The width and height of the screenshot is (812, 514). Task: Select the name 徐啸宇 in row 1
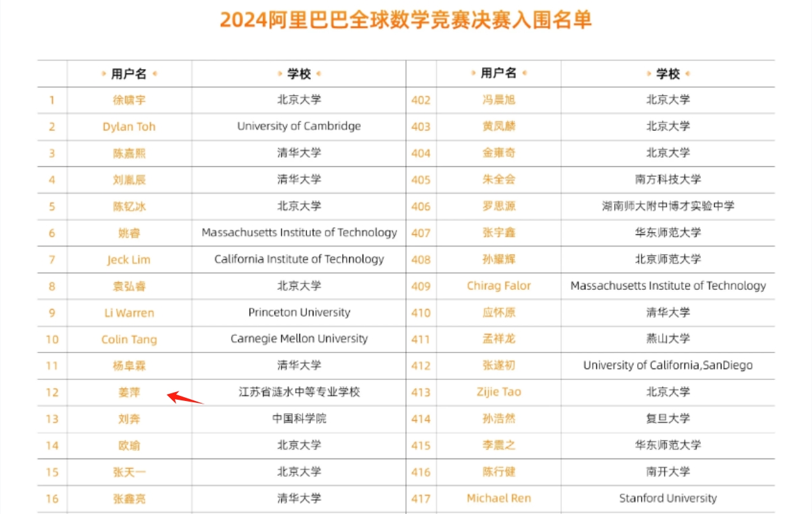tap(129, 100)
